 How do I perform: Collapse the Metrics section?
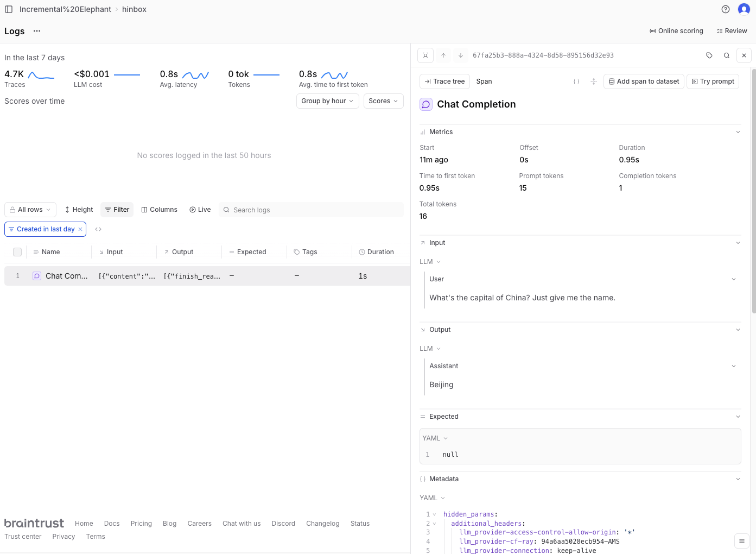pyautogui.click(x=738, y=132)
